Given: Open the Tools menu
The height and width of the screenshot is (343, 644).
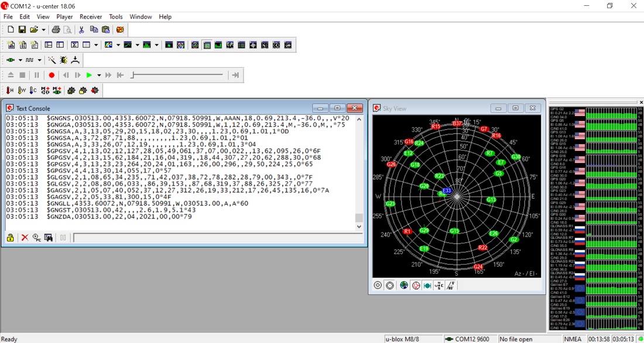Looking at the screenshot, I should click(116, 17).
